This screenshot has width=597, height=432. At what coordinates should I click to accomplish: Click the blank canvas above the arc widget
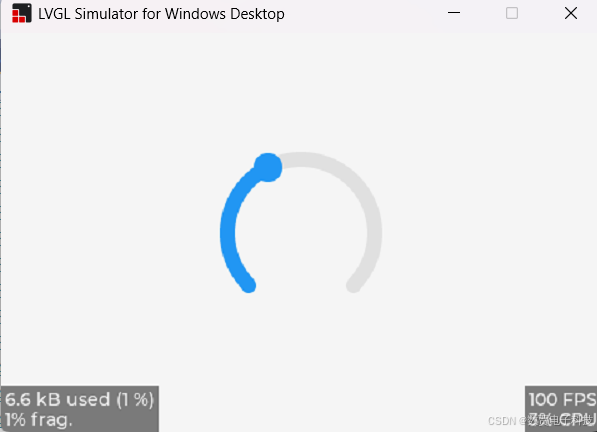point(301,91)
